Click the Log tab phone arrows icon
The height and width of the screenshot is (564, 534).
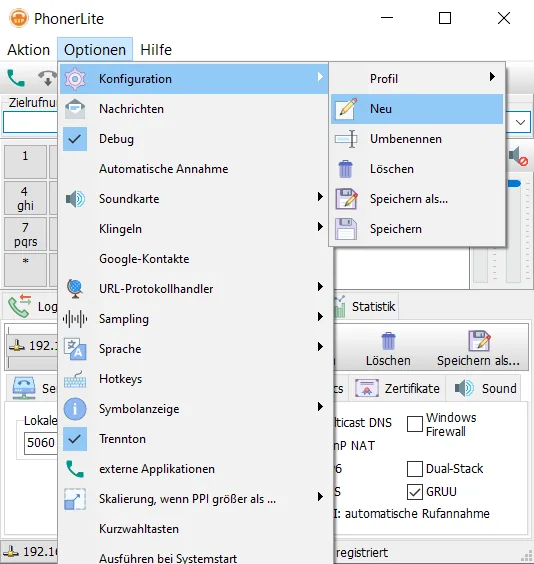[20, 306]
